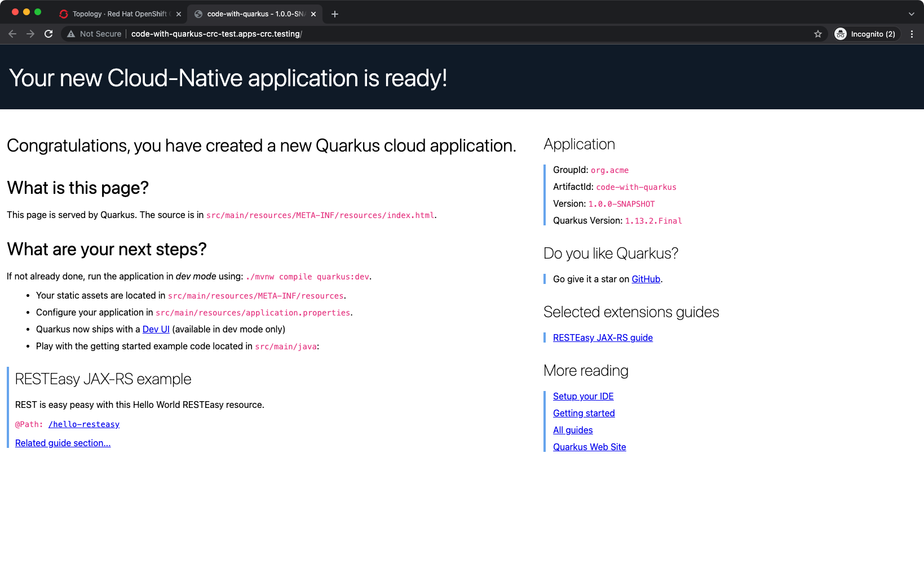Open the Dev UI link
Image resolution: width=924 pixels, height=582 pixels.
pos(156,329)
